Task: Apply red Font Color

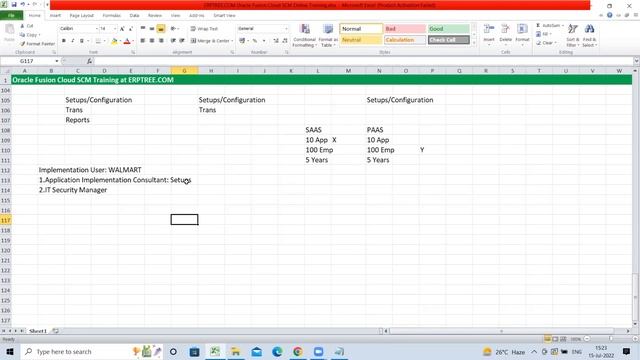Action: coord(127,41)
